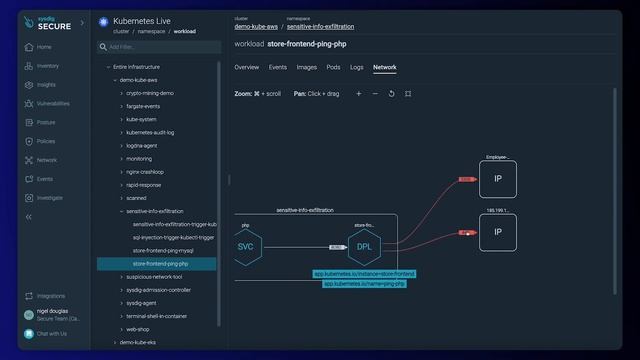Click cluster in Kubernetes Live breadcrumb
Screen dimensions: 640x360
coord(121,31)
